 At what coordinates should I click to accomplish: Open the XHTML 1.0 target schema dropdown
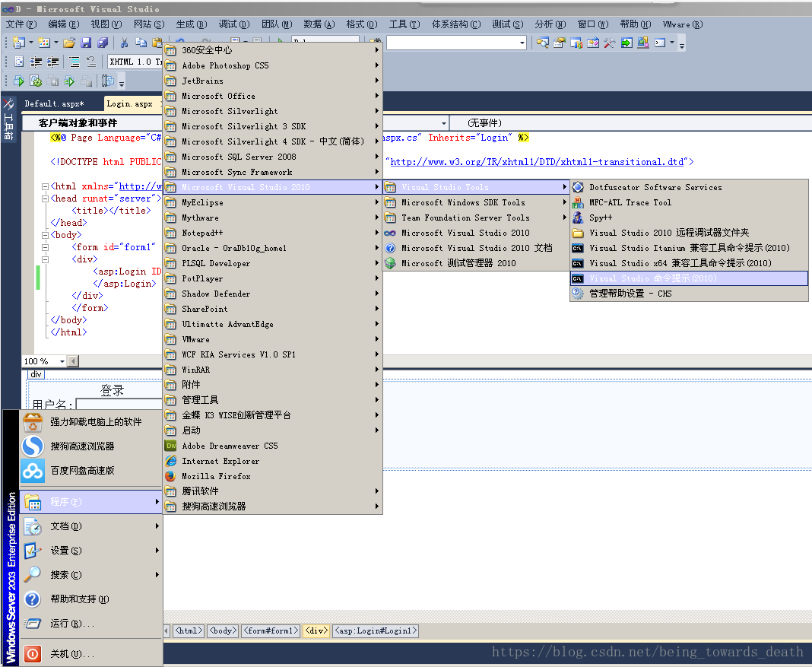(x=135, y=62)
